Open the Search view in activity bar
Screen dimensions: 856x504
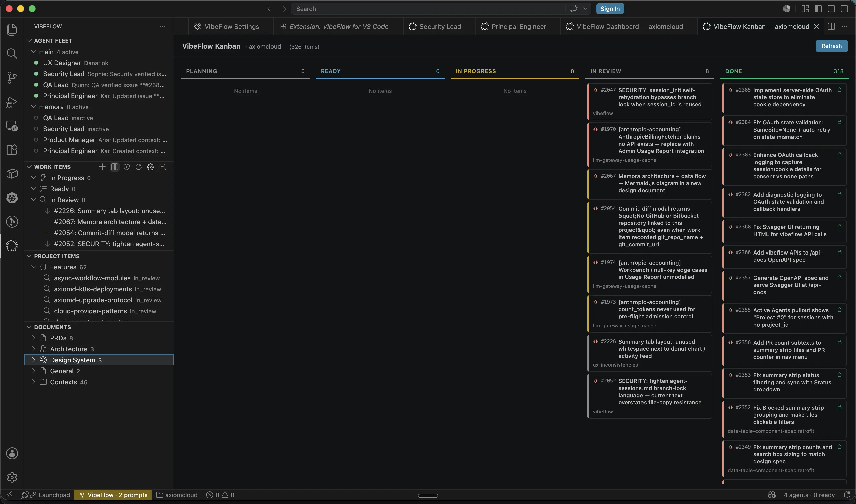12,53
